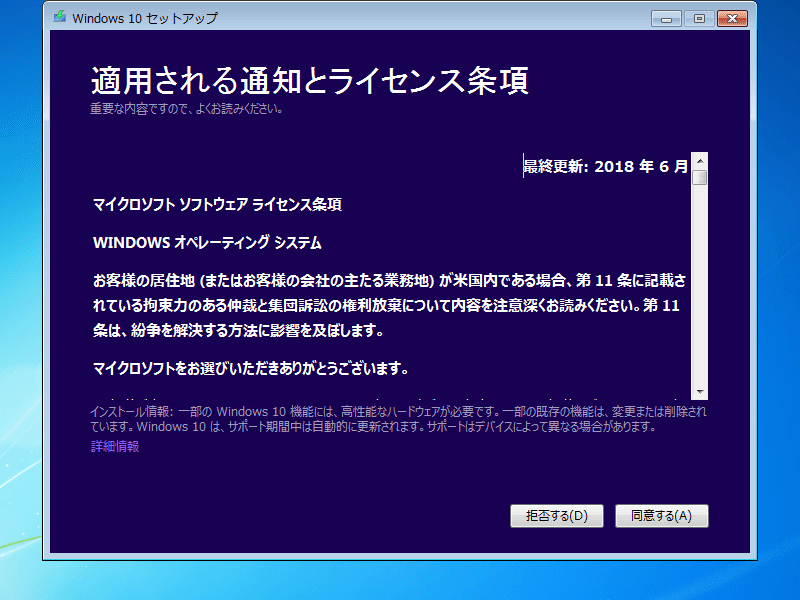Click the license text scrollbar thumb
800x600 pixels.
click(700, 178)
